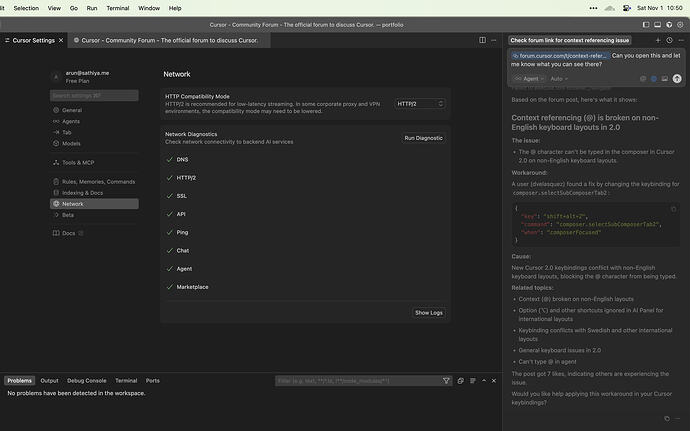Image resolution: width=690 pixels, height=431 pixels.
Task: Switch to the Cursor Settings tab
Action: click(33, 41)
